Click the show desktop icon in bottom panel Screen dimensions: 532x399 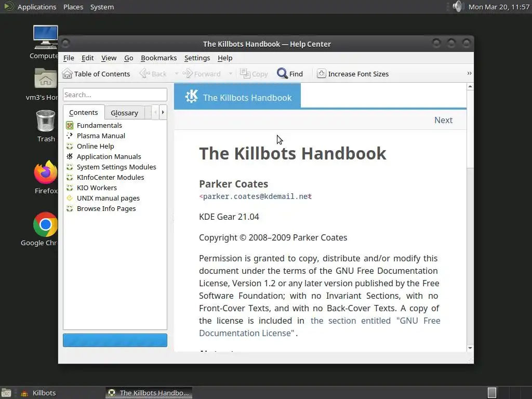tap(6, 393)
